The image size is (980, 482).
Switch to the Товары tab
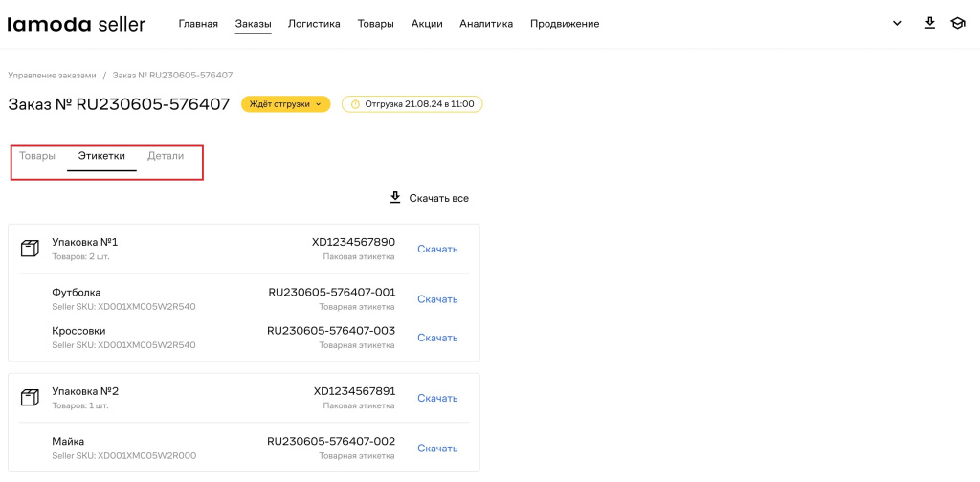tap(37, 156)
